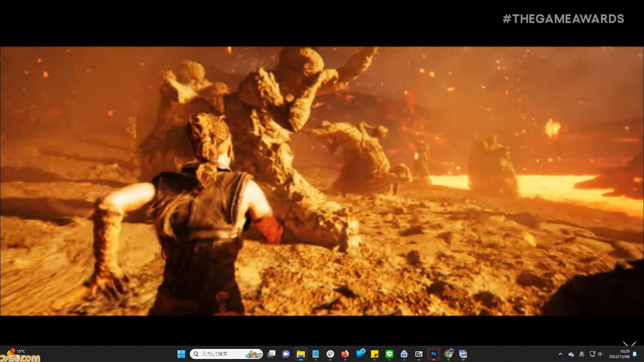Open Sticky Notes from the taskbar

(374, 354)
